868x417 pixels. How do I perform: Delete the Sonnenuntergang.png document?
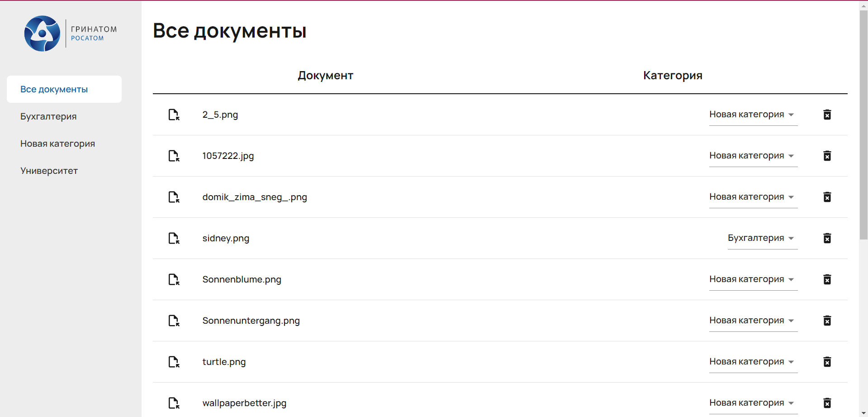coord(827,321)
